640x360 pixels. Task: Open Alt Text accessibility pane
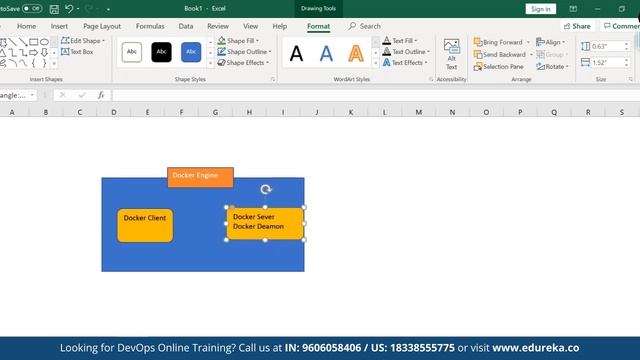click(451, 55)
